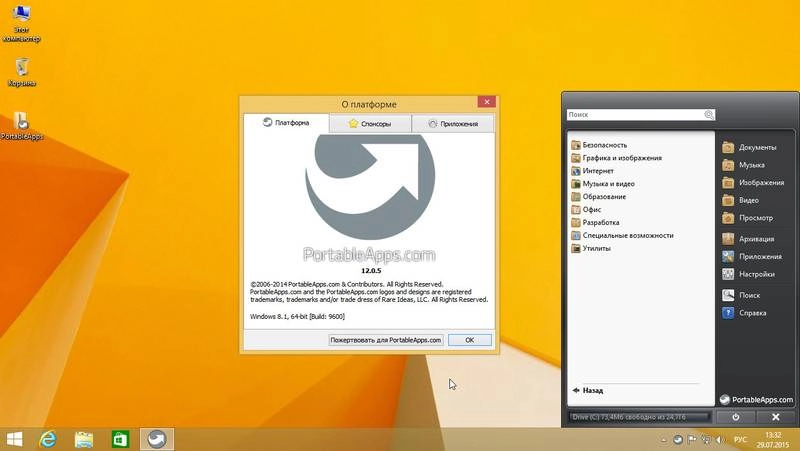Open the Документы folder in PortableApps menu
This screenshot has height=451, width=800.
tap(749, 147)
